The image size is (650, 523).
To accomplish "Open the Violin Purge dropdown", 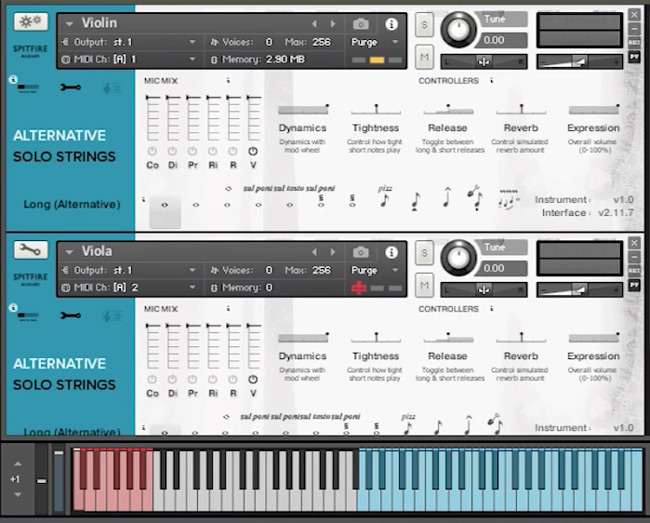I will click(374, 42).
